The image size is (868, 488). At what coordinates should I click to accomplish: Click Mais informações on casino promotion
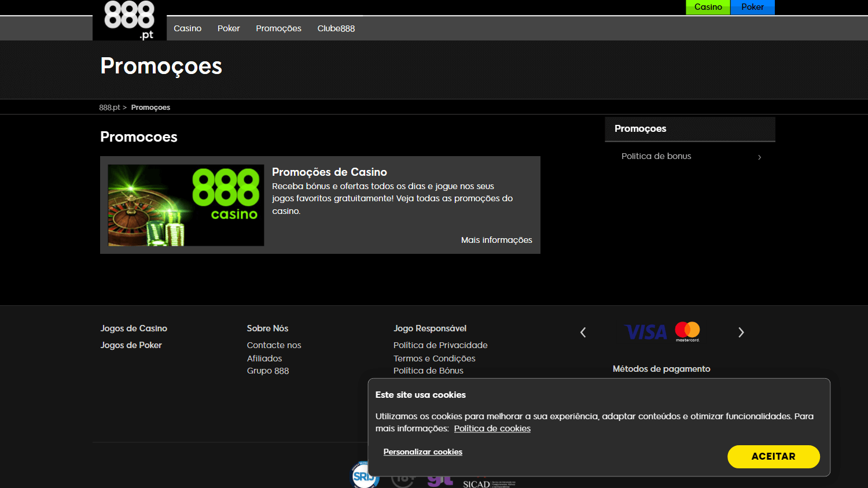click(x=496, y=240)
